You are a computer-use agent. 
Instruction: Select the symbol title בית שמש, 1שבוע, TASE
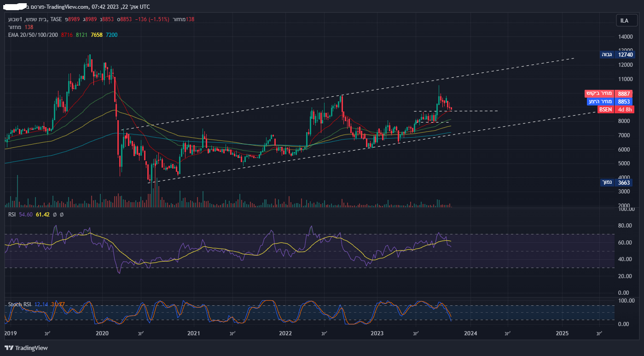[x=34, y=19]
